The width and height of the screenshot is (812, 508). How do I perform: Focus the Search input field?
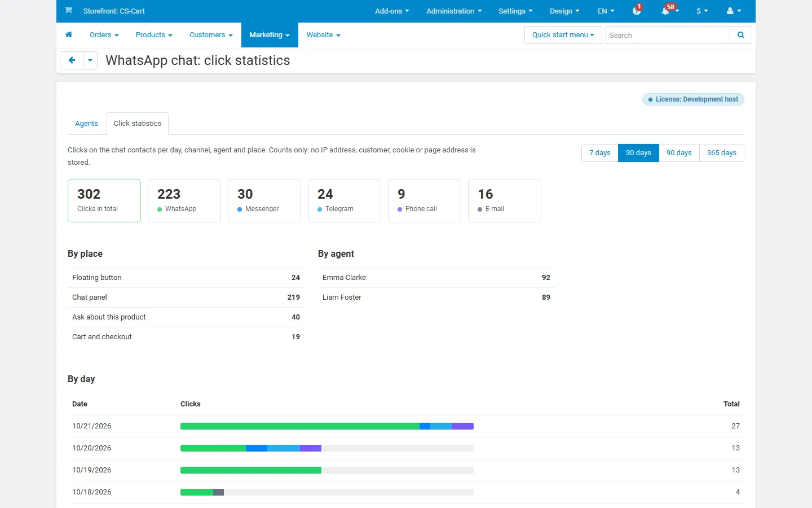click(668, 35)
